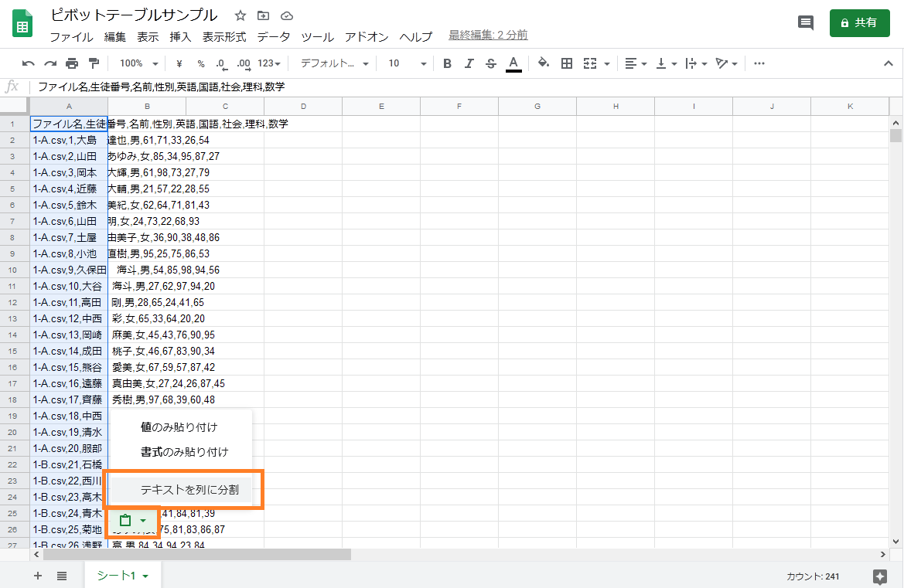Open the font size 10 dropdown
Image resolution: width=904 pixels, height=588 pixels.
[407, 63]
